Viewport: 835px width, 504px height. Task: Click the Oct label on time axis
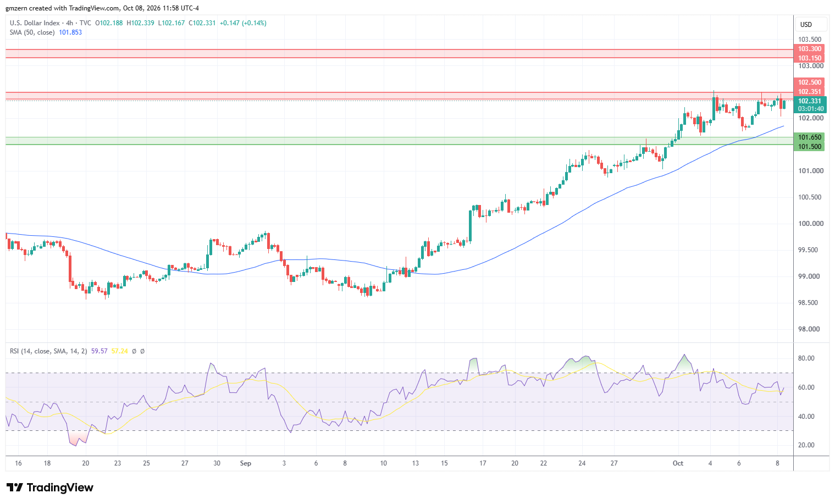click(678, 463)
